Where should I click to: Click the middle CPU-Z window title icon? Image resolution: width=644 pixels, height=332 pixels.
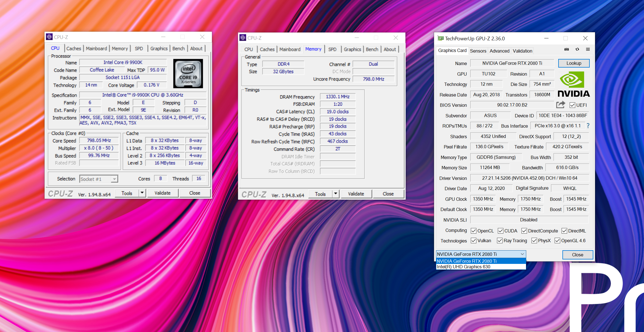pos(243,38)
